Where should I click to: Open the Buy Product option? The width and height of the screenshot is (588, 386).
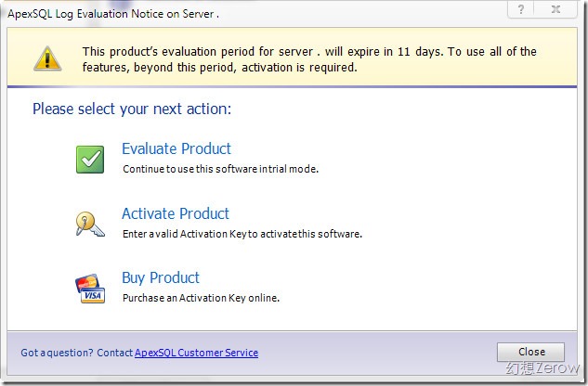(x=160, y=277)
